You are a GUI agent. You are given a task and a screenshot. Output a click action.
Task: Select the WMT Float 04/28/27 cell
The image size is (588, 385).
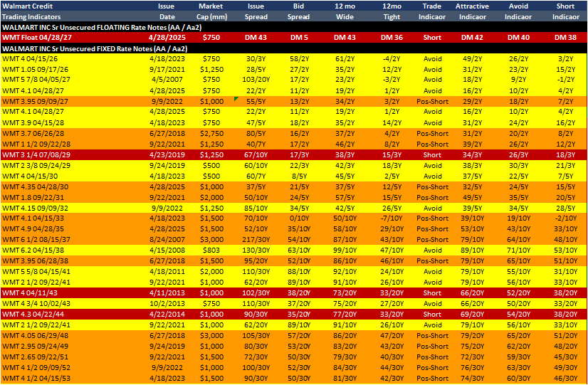(x=25, y=38)
